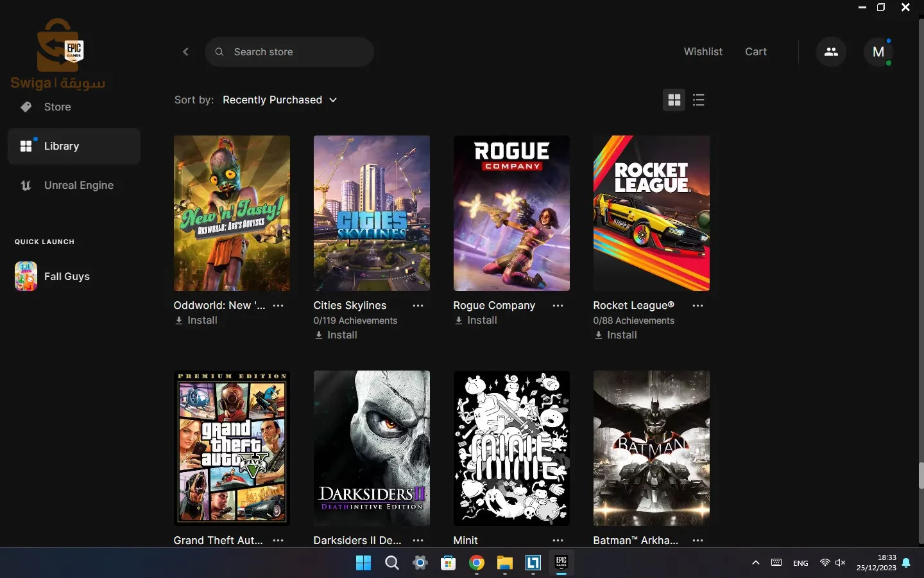Image resolution: width=924 pixels, height=578 pixels.
Task: Open more options menu for Rogue Company
Action: (x=558, y=306)
